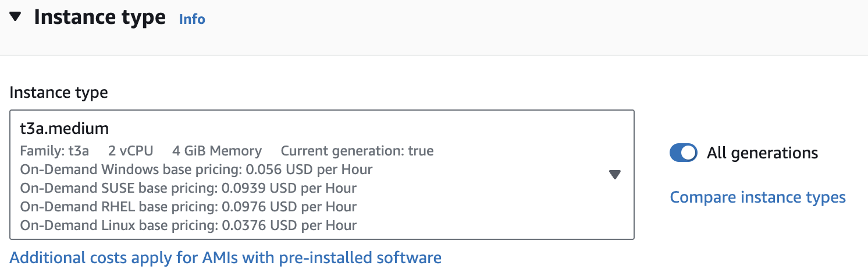Open the Additional costs apply for AMIs link
This screenshot has height=269, width=868.
(x=226, y=257)
